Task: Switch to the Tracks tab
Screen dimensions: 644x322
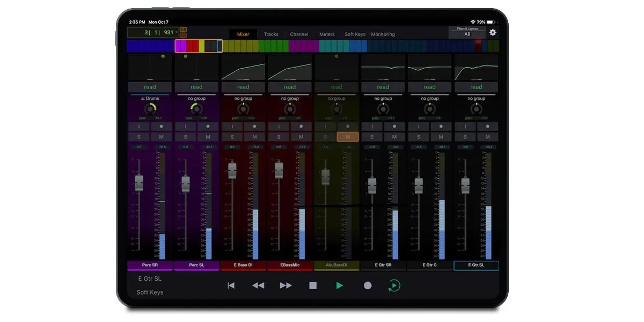Action: (x=271, y=34)
